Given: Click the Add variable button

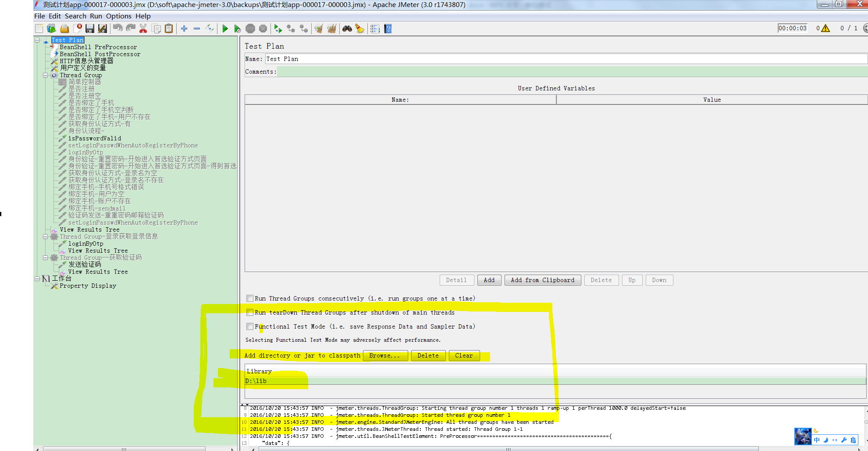Looking at the screenshot, I should point(489,280).
